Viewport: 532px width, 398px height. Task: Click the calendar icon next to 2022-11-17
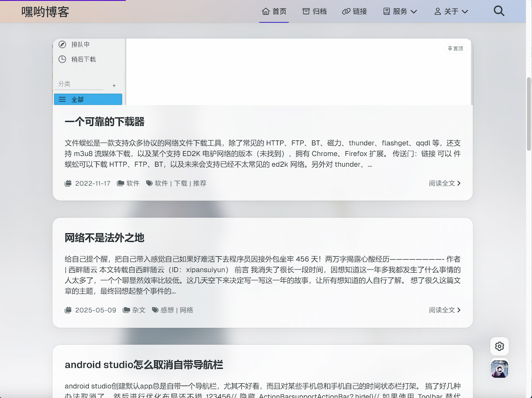[68, 183]
